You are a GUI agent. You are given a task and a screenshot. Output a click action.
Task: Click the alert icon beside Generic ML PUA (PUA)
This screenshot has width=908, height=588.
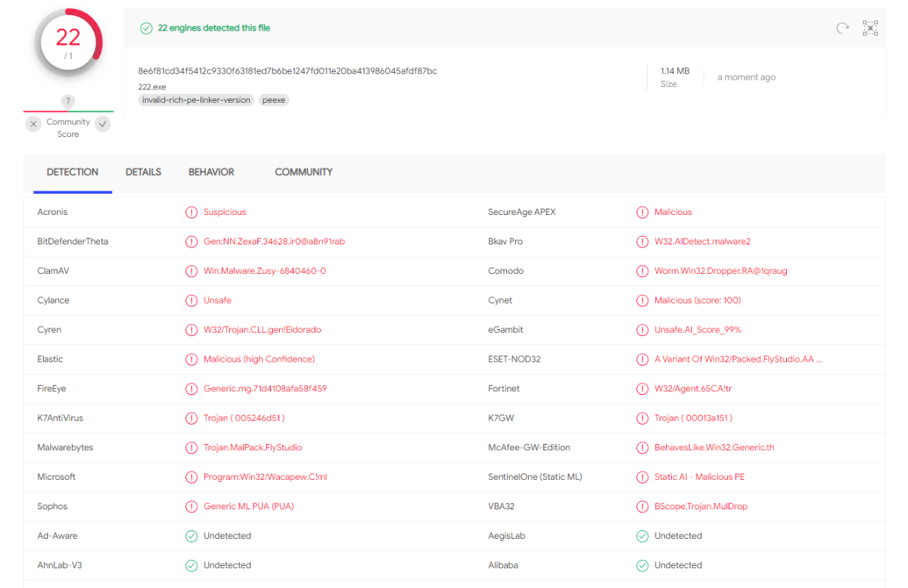(191, 507)
